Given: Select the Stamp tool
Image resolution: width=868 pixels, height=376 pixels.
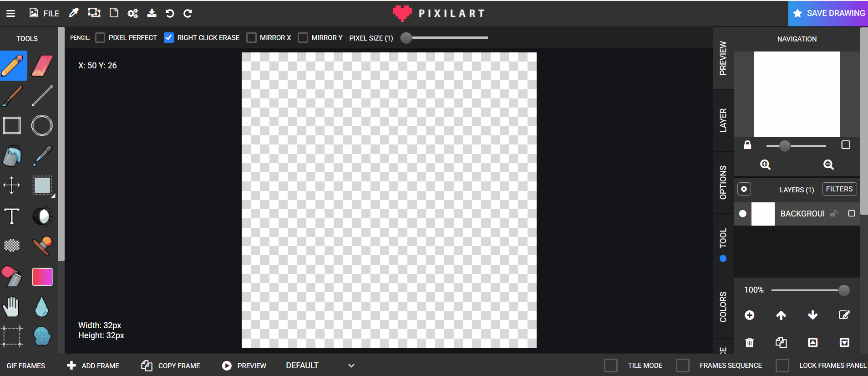Looking at the screenshot, I should pos(42,246).
